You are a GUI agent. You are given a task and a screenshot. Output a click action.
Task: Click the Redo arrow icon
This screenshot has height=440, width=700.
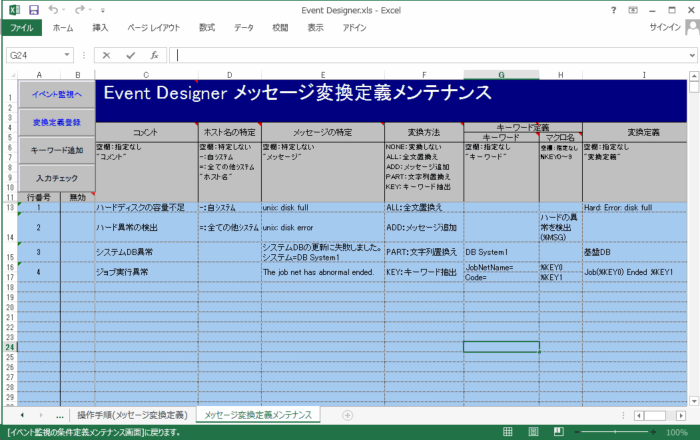(x=79, y=10)
